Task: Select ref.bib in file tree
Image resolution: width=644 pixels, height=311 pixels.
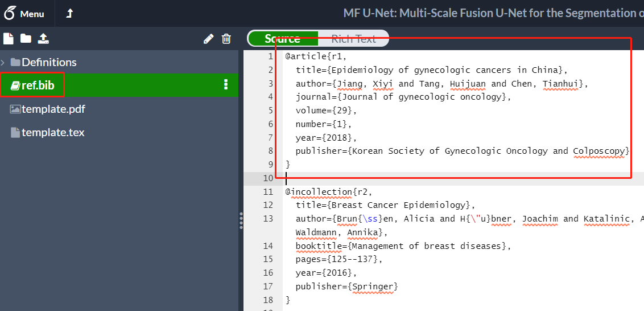Action: (x=38, y=85)
